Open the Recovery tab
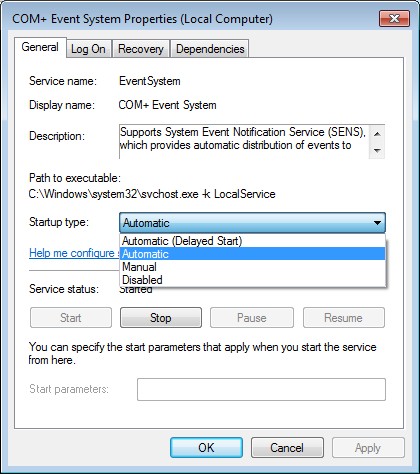Image resolution: width=420 pixels, height=474 pixels. [x=141, y=49]
